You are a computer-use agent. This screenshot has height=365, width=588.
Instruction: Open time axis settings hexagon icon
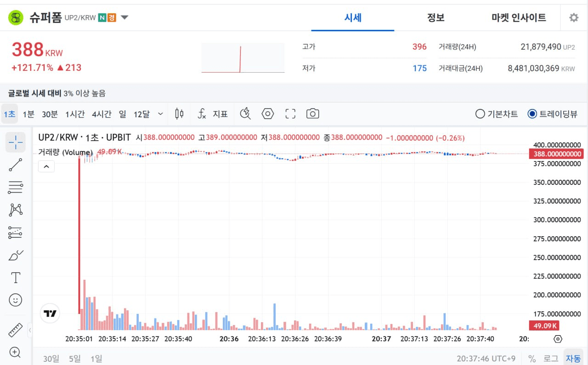558,339
